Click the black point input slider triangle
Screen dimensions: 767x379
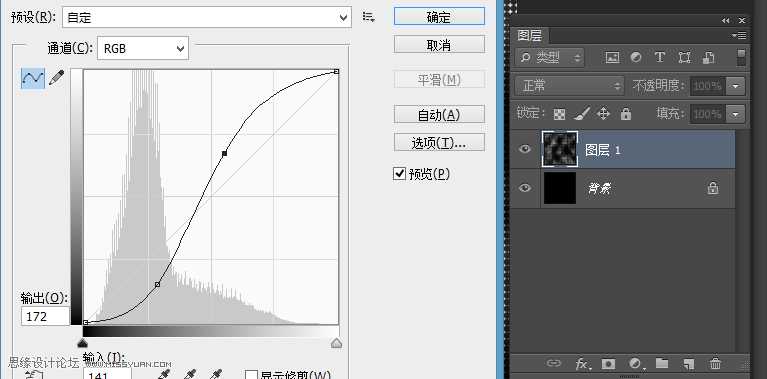83,343
